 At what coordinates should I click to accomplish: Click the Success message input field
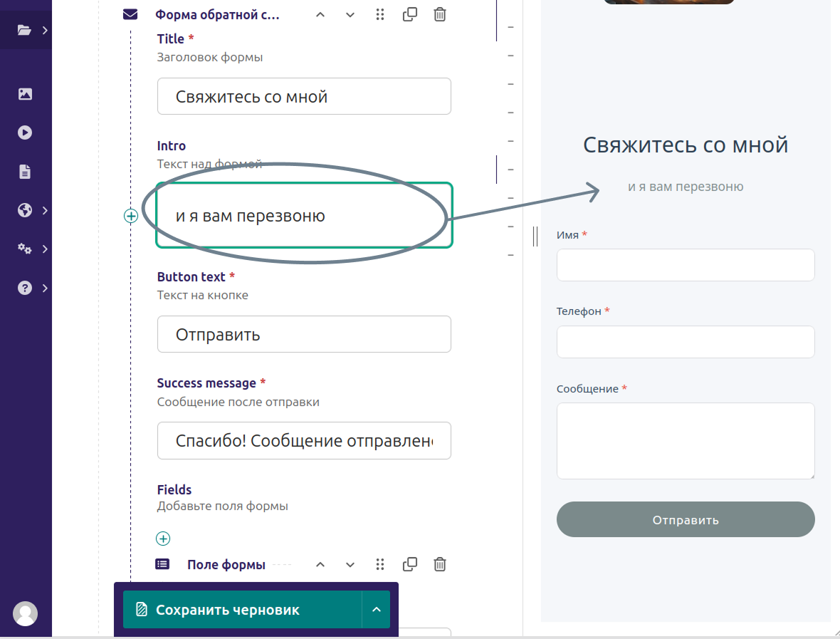pyautogui.click(x=304, y=441)
